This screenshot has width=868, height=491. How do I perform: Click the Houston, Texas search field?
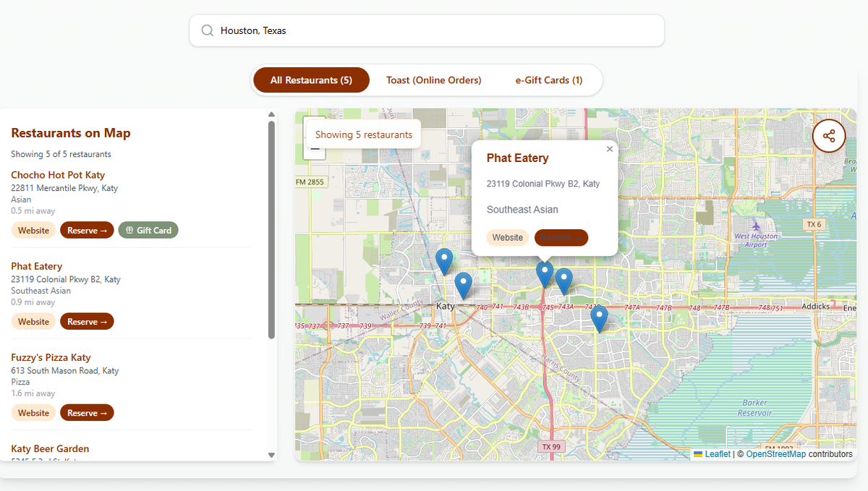pyautogui.click(x=434, y=30)
